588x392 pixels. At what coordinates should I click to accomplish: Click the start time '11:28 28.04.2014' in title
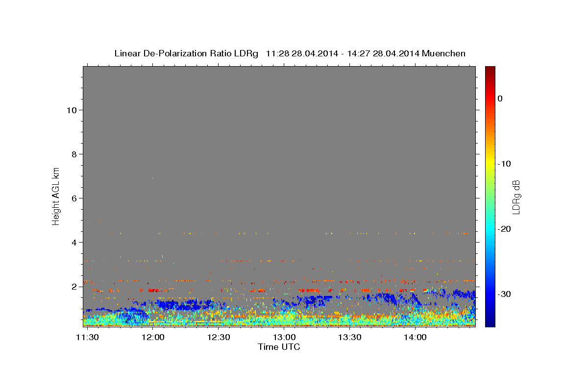[x=302, y=53]
